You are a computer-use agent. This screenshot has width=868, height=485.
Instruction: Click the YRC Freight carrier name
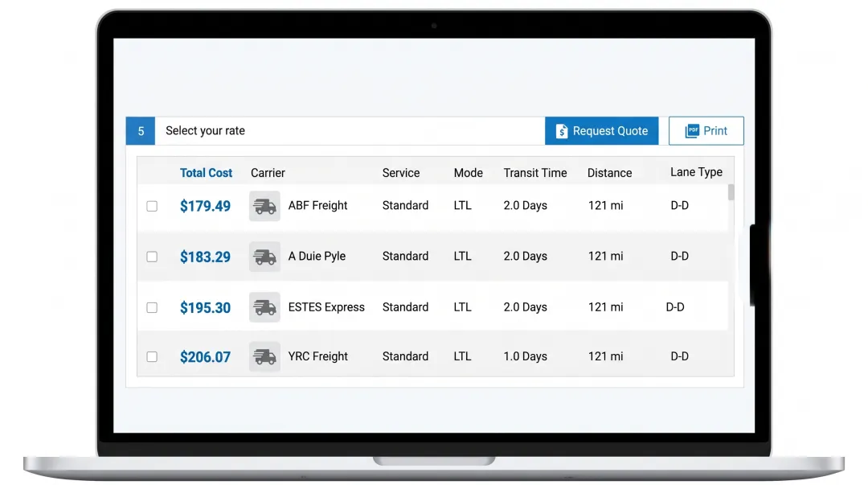[317, 356]
